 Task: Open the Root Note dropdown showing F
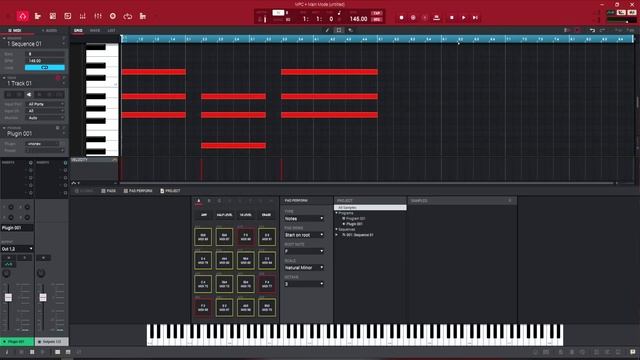click(304, 251)
